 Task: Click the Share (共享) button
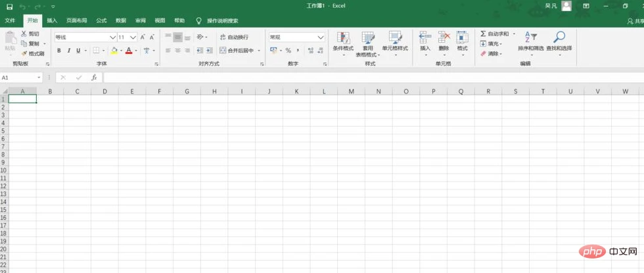[634, 20]
